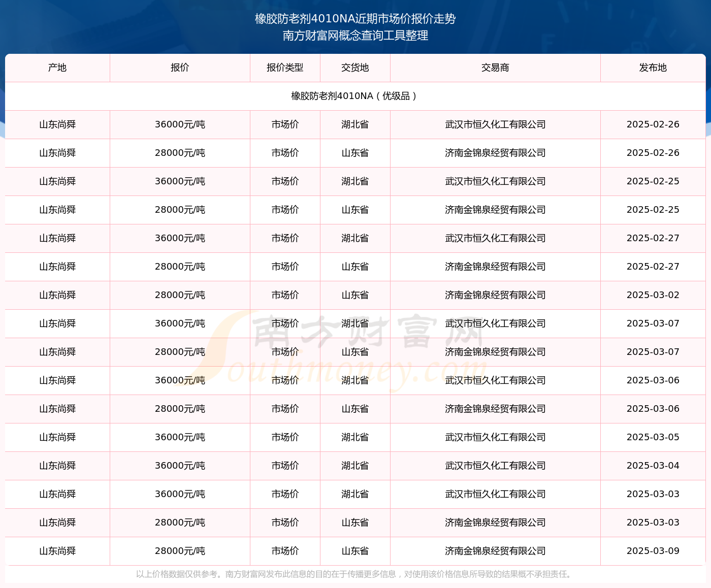
Task: Click 湖北省 in the 2025-03-05 row
Action: pyautogui.click(x=355, y=437)
